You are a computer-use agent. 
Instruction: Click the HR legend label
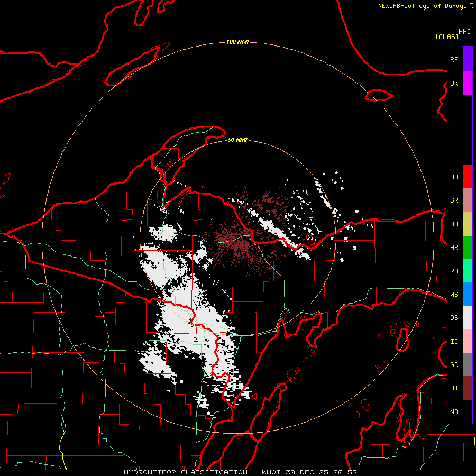(454, 248)
